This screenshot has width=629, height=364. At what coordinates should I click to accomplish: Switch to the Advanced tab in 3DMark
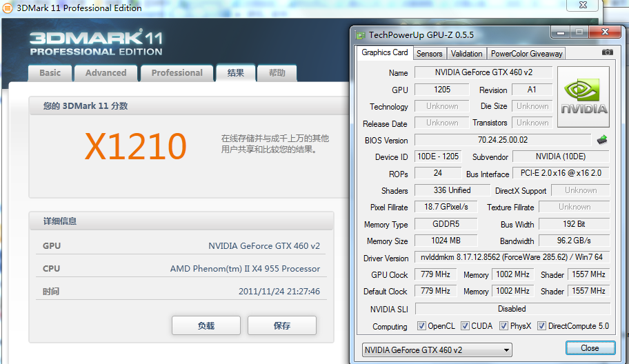(106, 73)
